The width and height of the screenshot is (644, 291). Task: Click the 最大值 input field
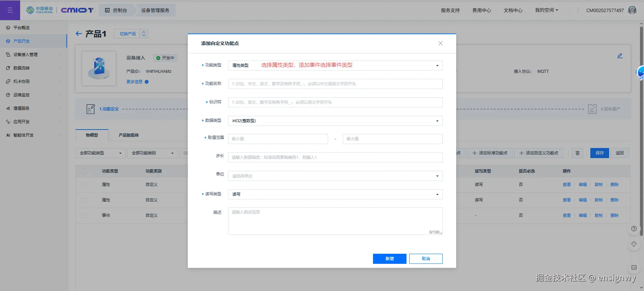[x=392, y=139]
